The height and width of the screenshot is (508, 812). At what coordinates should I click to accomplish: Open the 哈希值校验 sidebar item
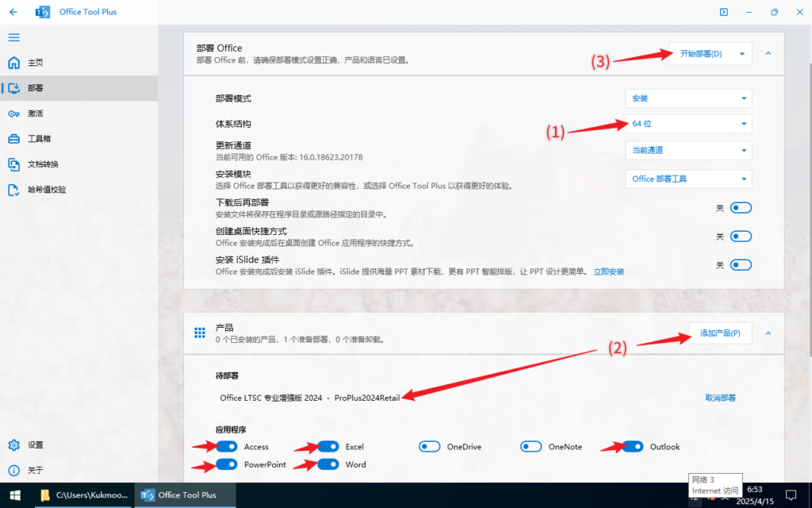point(79,190)
